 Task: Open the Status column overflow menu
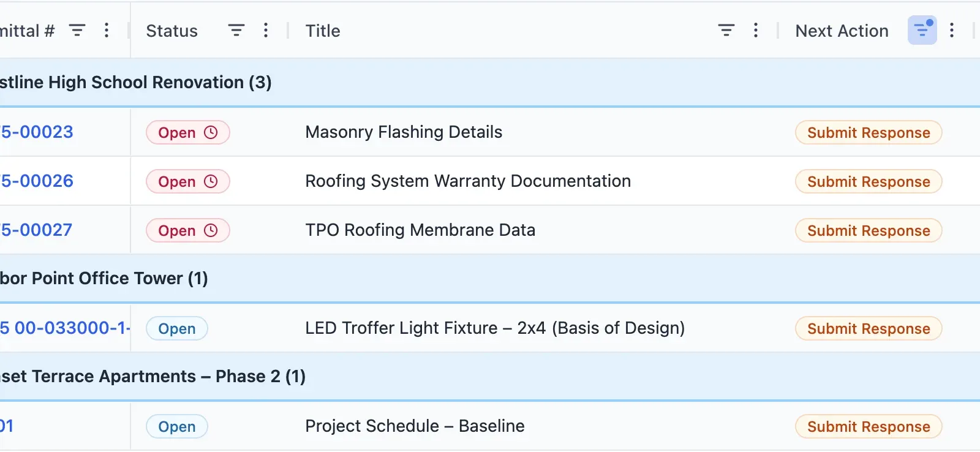tap(265, 30)
